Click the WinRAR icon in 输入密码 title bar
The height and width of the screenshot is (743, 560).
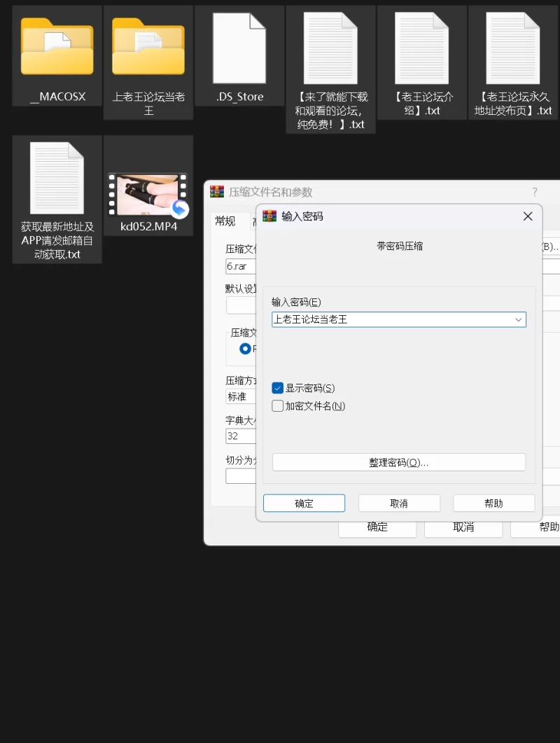[269, 216]
